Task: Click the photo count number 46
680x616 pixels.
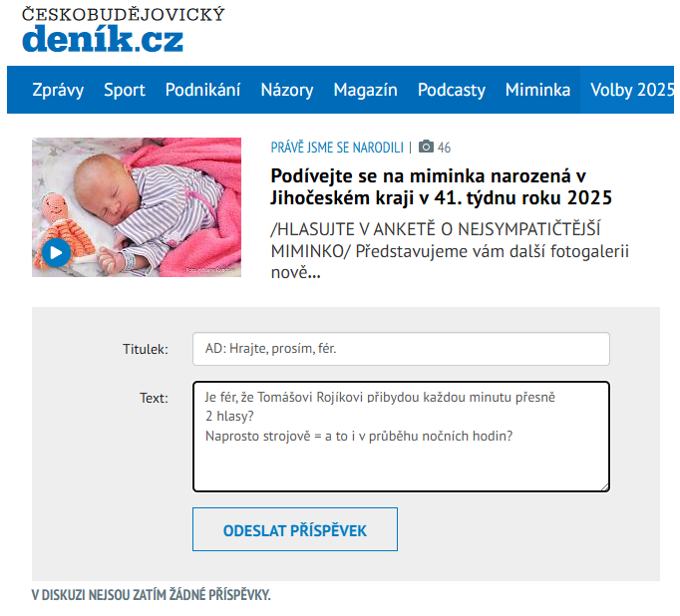Action: (x=444, y=148)
